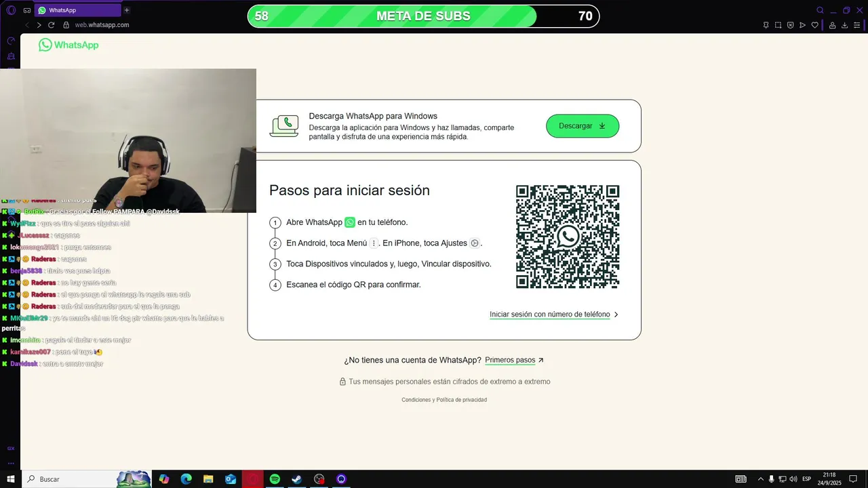
Task: Click the WhatsApp logo in page header
Action: (x=68, y=45)
